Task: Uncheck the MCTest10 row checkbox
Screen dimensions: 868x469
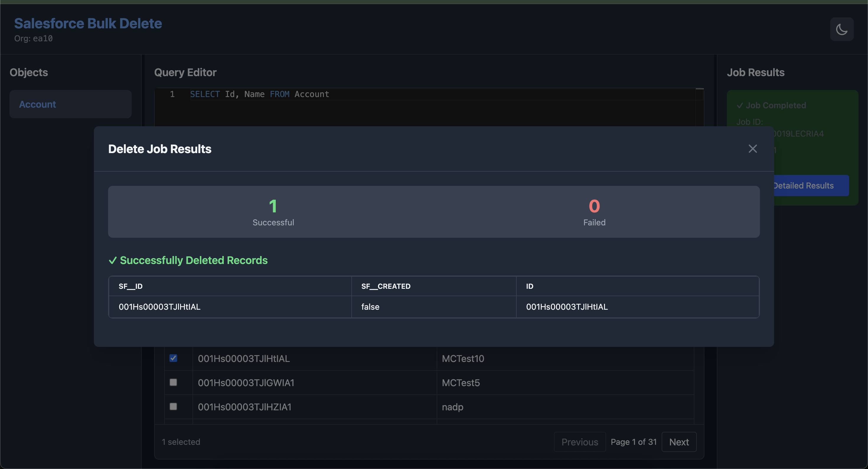Action: pos(173,358)
